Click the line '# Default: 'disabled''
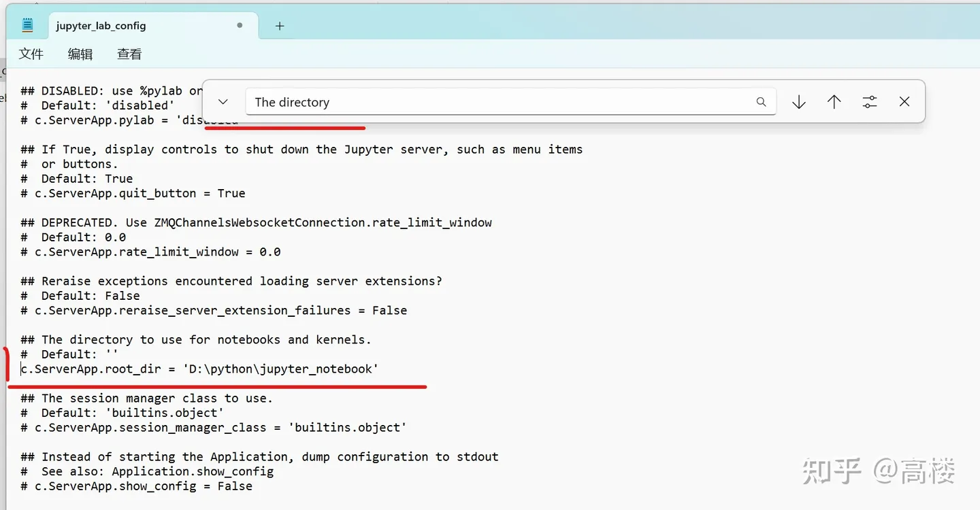Image resolution: width=980 pixels, height=510 pixels. tap(97, 105)
